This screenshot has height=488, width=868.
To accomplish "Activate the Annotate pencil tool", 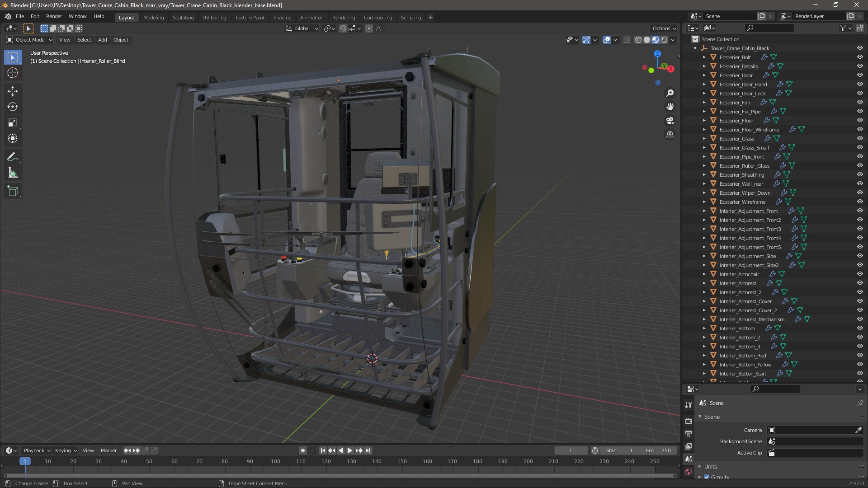I will pos(13,157).
